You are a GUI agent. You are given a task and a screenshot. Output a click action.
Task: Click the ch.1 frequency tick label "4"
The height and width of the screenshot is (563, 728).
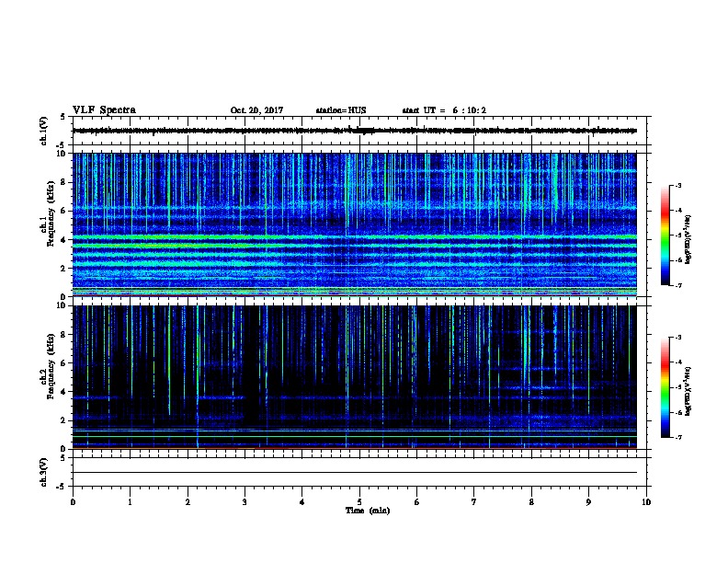tap(63, 240)
